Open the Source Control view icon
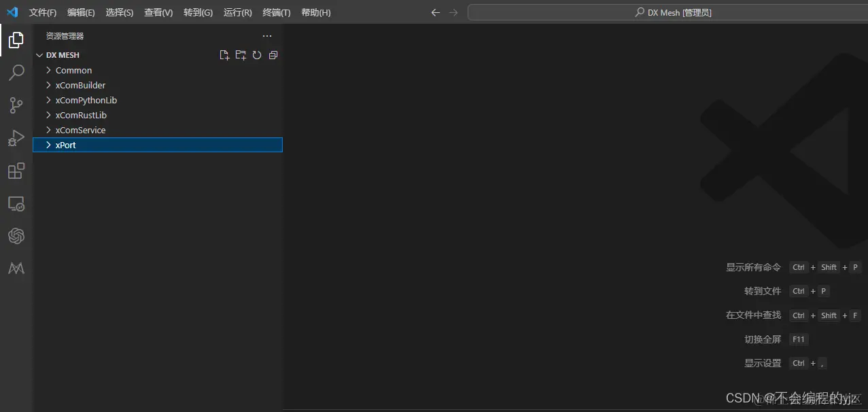The width and height of the screenshot is (868, 412). point(16,105)
